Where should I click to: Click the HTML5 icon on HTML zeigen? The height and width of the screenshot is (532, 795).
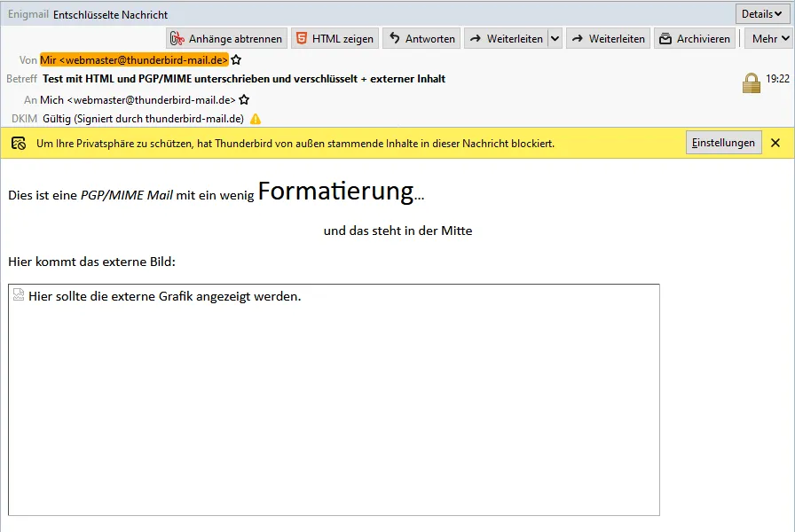(302, 38)
